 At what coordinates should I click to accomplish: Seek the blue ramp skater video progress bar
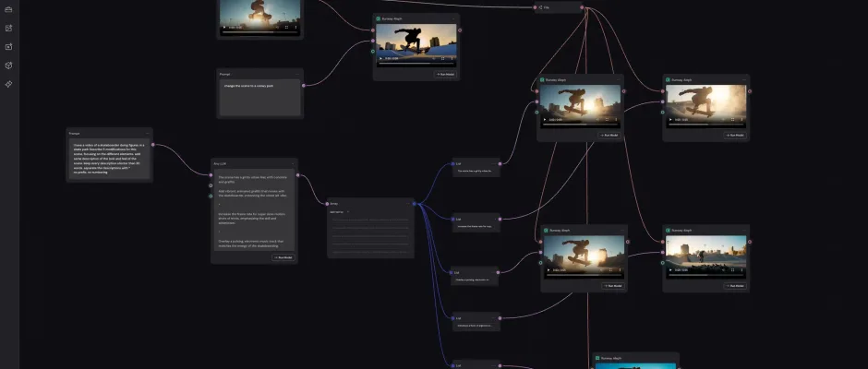pyautogui.click(x=416, y=63)
